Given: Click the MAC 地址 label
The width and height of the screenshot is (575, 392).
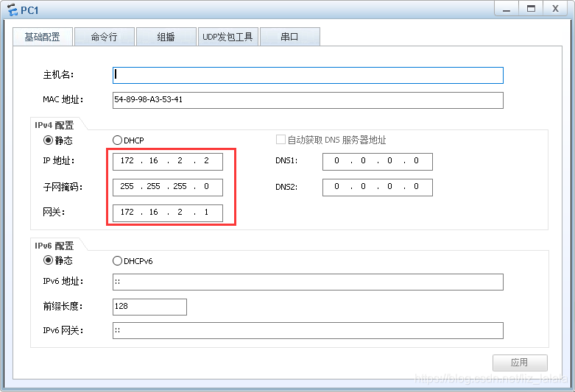Looking at the screenshot, I should click(x=63, y=99).
